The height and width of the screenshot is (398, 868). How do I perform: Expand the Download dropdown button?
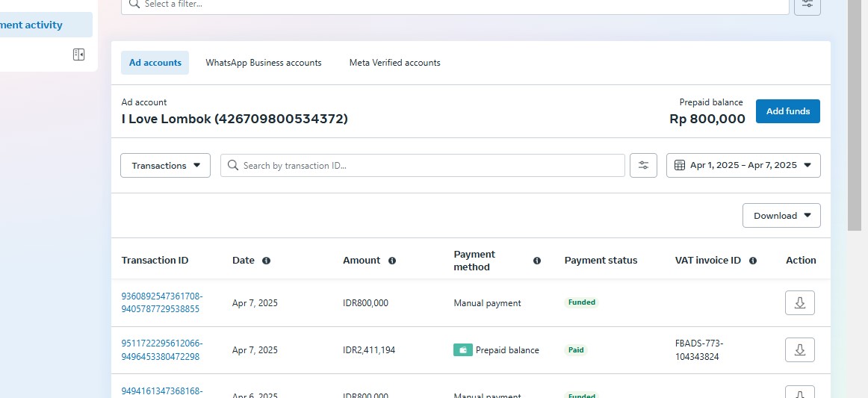click(x=781, y=216)
